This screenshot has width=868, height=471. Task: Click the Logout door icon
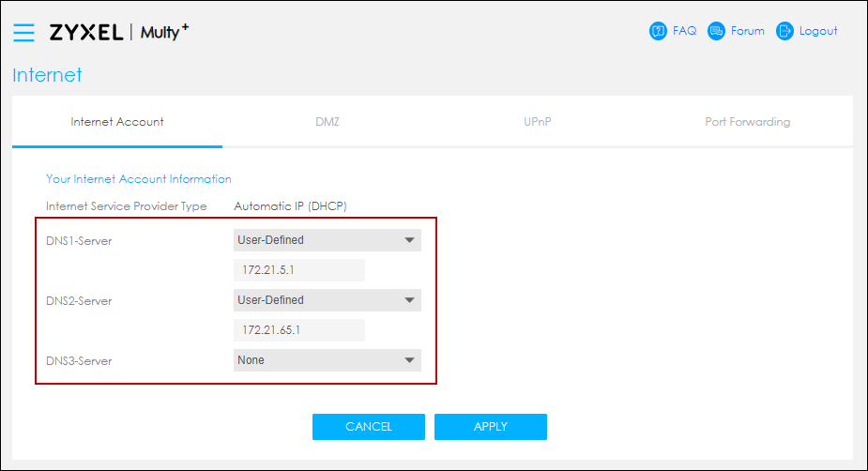(x=784, y=31)
